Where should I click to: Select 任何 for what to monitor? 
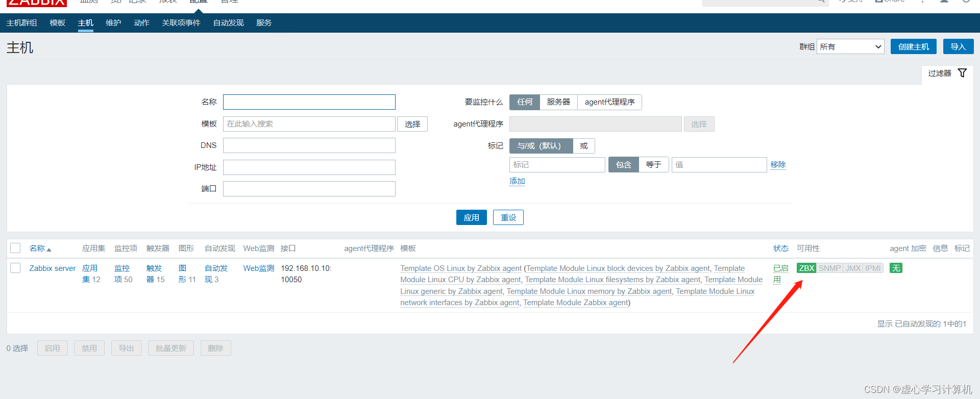click(x=525, y=102)
